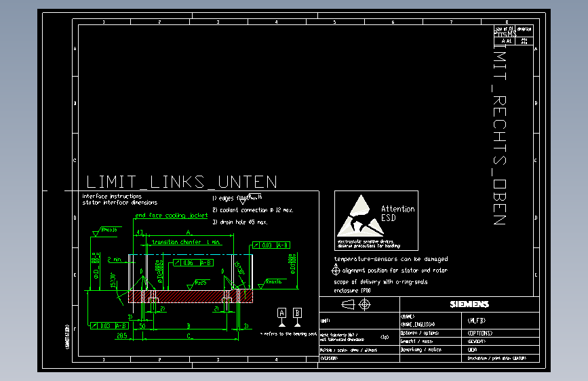Click the 'Attention ESD' text
Viewport: 588px width, 381px height.
pyautogui.click(x=397, y=213)
